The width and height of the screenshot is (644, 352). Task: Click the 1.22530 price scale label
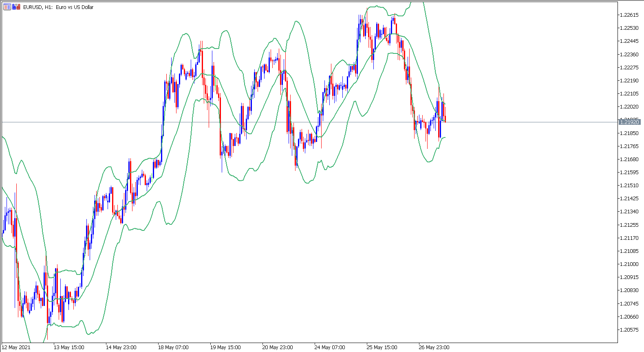629,28
